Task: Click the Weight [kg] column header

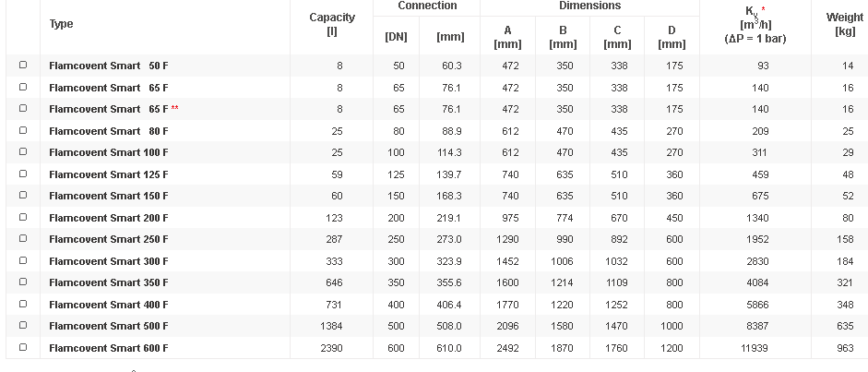Action: [x=844, y=24]
